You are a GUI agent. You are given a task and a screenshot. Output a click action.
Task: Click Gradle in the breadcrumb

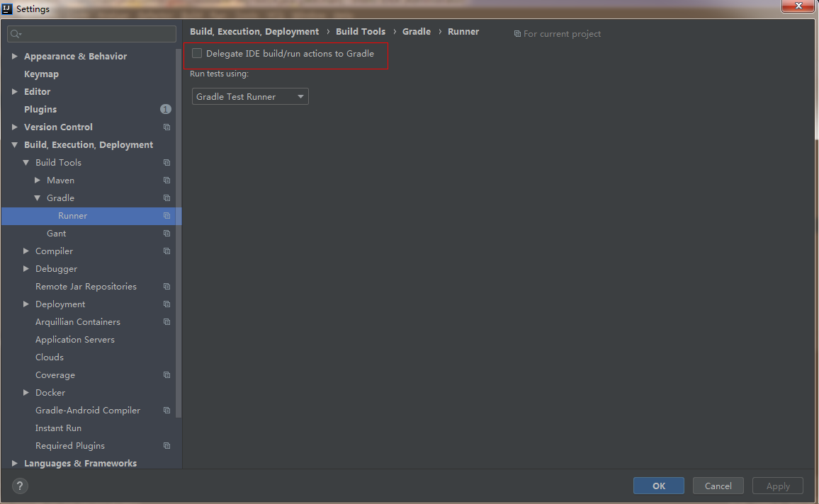[x=417, y=32]
